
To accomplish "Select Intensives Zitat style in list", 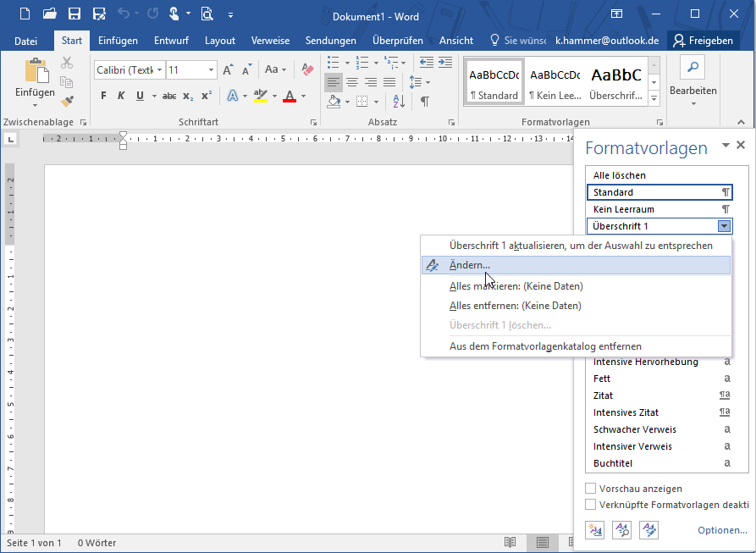I will click(626, 412).
